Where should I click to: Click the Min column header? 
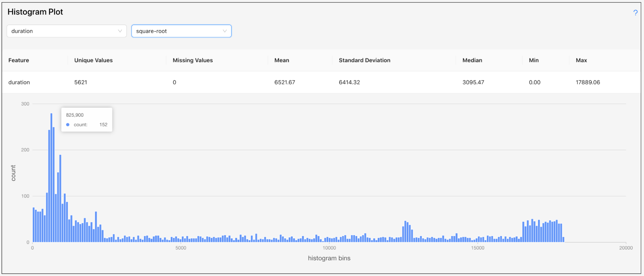(533, 60)
